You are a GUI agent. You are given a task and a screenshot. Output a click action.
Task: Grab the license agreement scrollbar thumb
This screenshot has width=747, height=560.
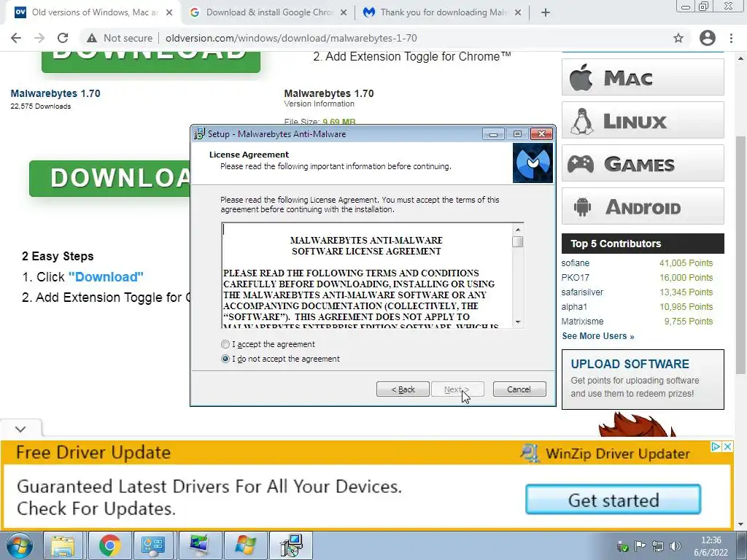pyautogui.click(x=517, y=242)
